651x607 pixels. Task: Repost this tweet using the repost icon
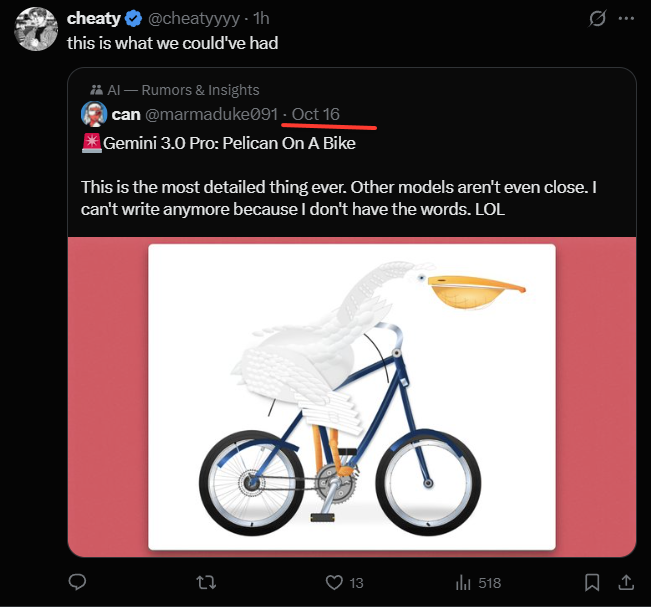point(205,582)
